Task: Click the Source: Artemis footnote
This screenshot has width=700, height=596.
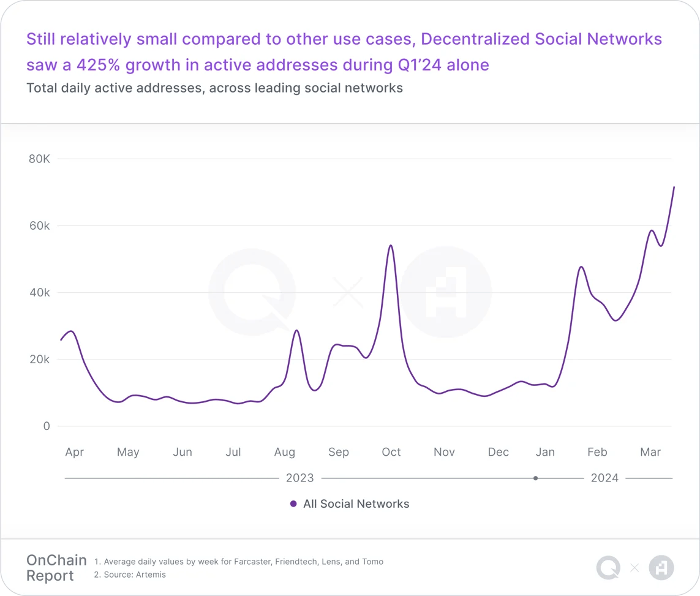Action: [x=130, y=575]
